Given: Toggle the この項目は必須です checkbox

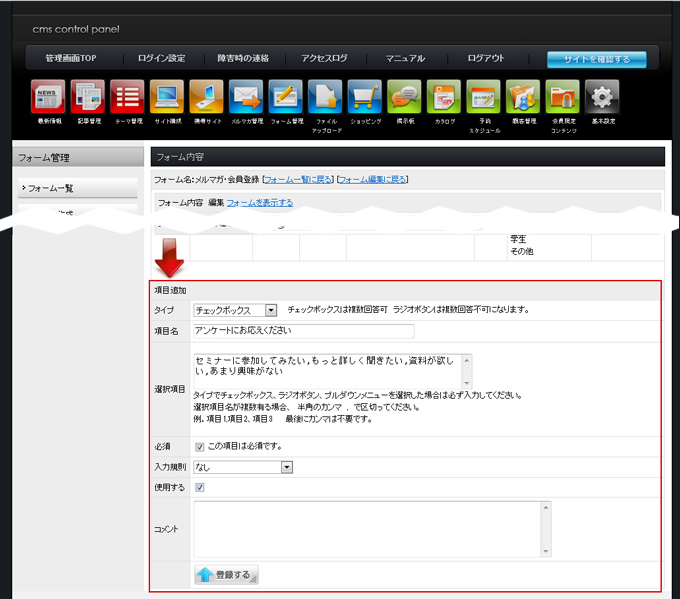Looking at the screenshot, I should [200, 446].
